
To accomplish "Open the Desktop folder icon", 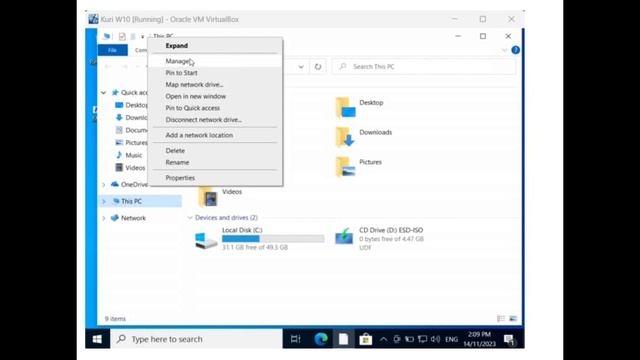I will point(345,108).
